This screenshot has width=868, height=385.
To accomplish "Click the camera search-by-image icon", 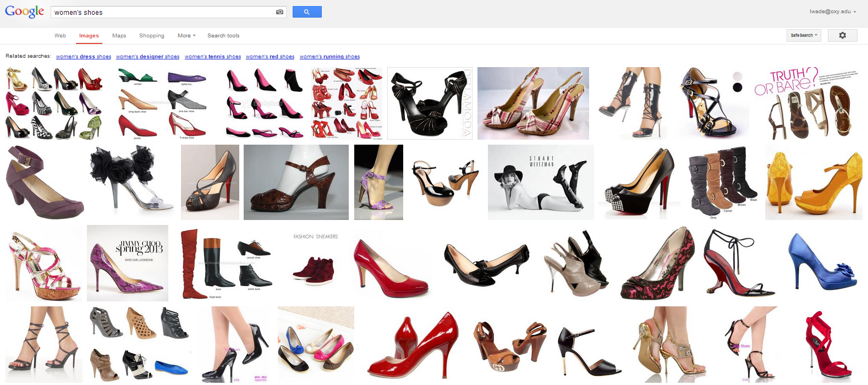I will (279, 12).
